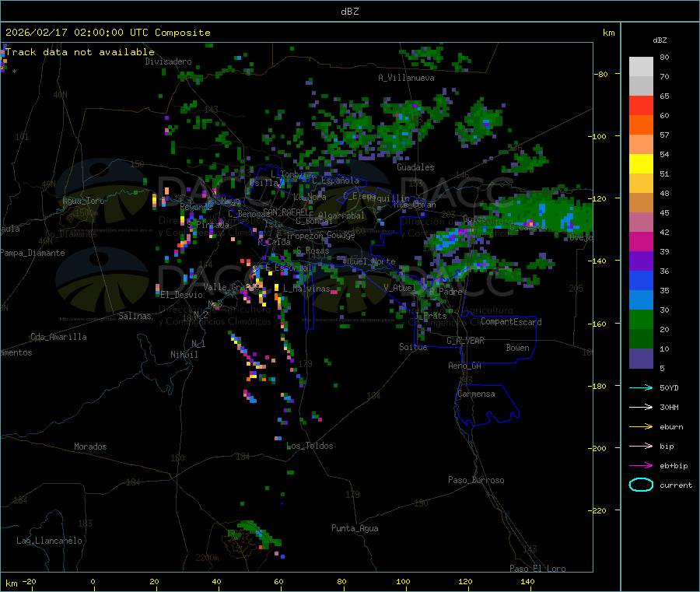700x592 pixels.
Task: Pick the purple 39–36 dBZ swatch
Action: point(641,261)
